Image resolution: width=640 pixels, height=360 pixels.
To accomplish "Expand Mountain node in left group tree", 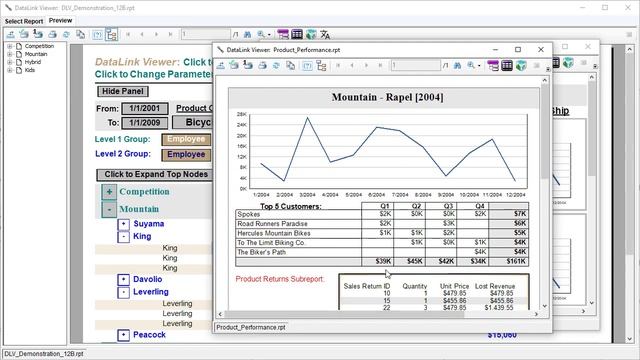I will pyautogui.click(x=9, y=54).
